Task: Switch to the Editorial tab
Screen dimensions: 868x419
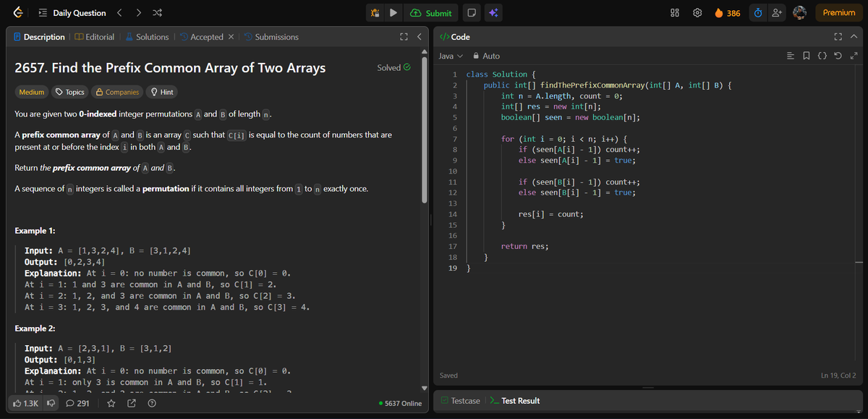Action: click(95, 37)
